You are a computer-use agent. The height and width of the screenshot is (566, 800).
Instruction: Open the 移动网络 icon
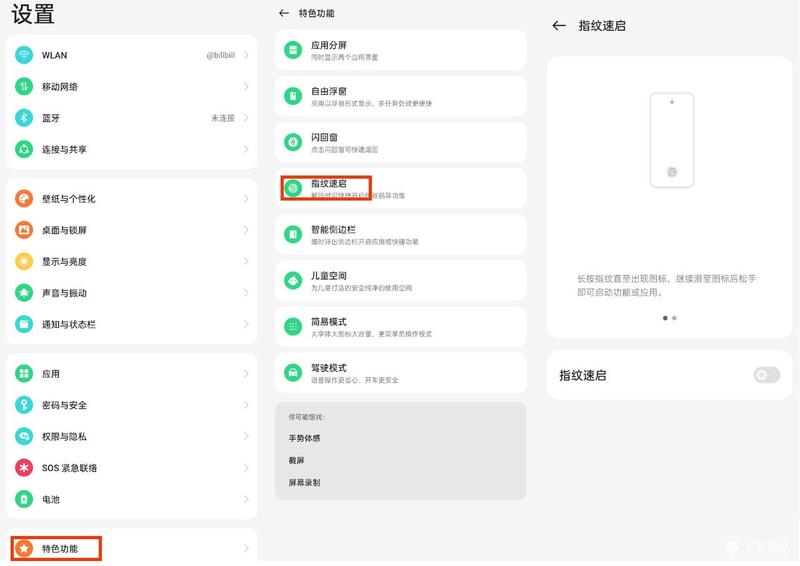pos(24,86)
